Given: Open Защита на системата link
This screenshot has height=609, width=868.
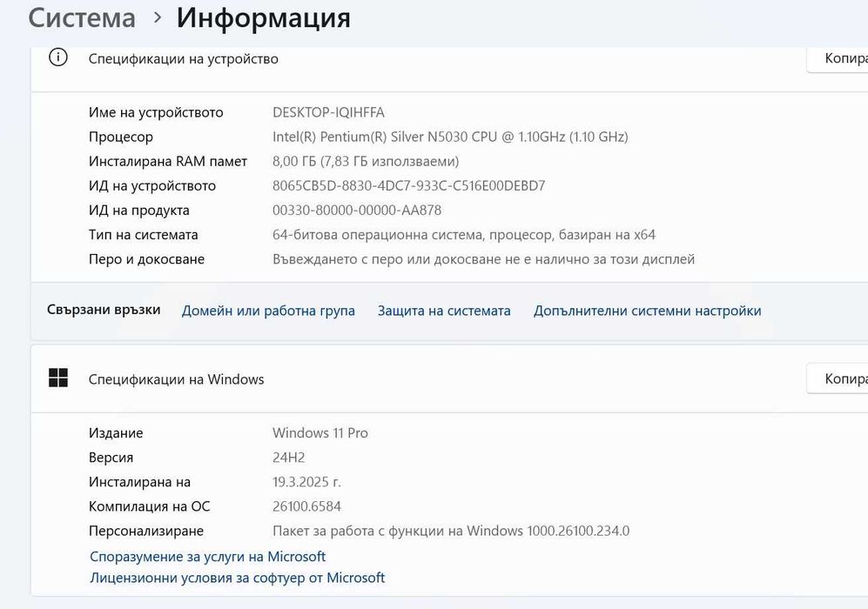Looking at the screenshot, I should pos(444,311).
